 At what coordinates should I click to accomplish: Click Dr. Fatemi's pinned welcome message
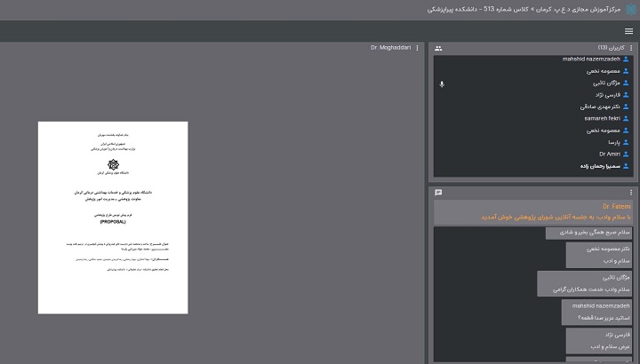[x=532, y=211]
